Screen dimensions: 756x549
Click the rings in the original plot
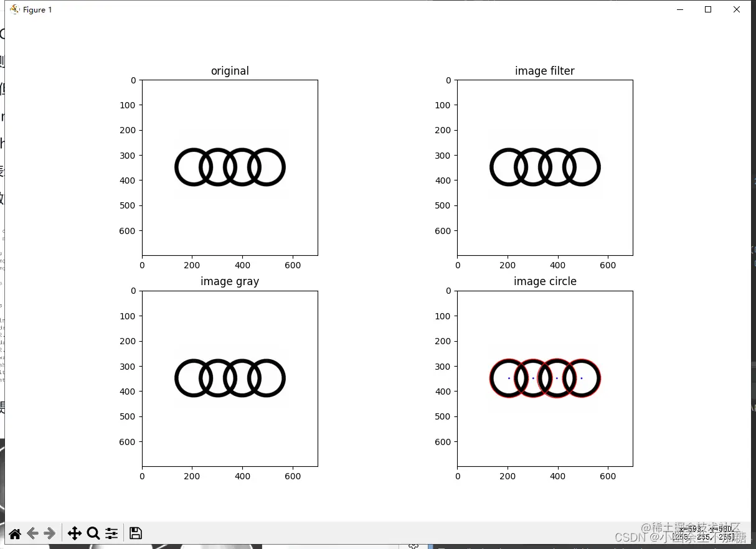230,167
